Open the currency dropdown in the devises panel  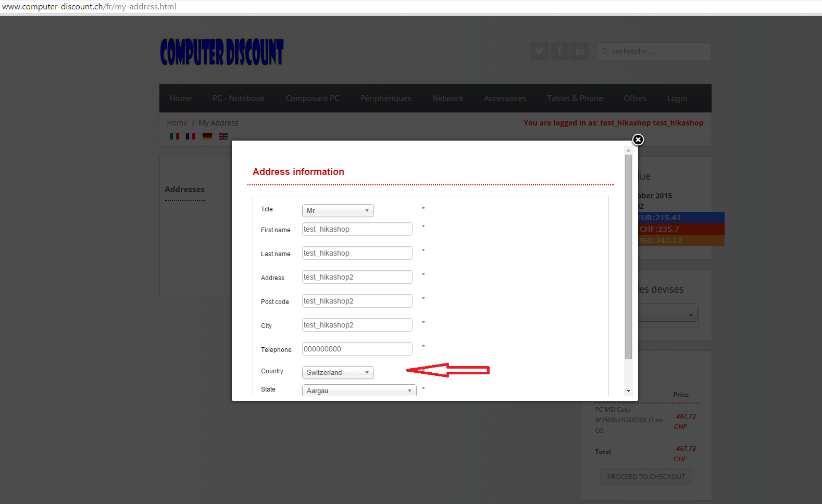tap(668, 315)
